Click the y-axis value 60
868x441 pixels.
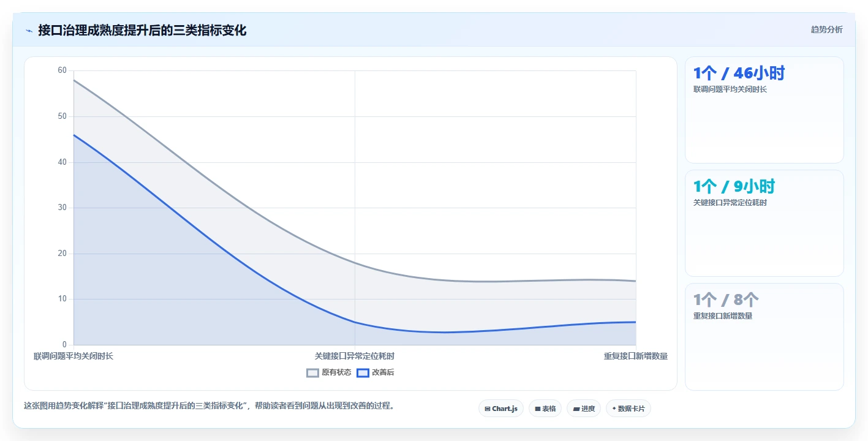[62, 70]
